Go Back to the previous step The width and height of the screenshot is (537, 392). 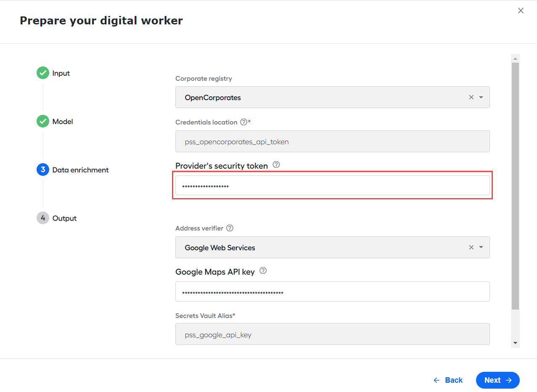[x=448, y=380]
